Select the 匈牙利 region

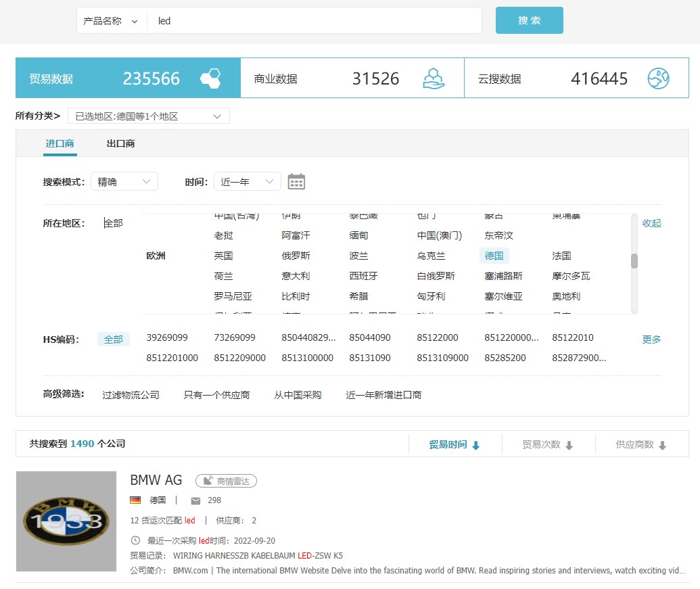tap(431, 296)
